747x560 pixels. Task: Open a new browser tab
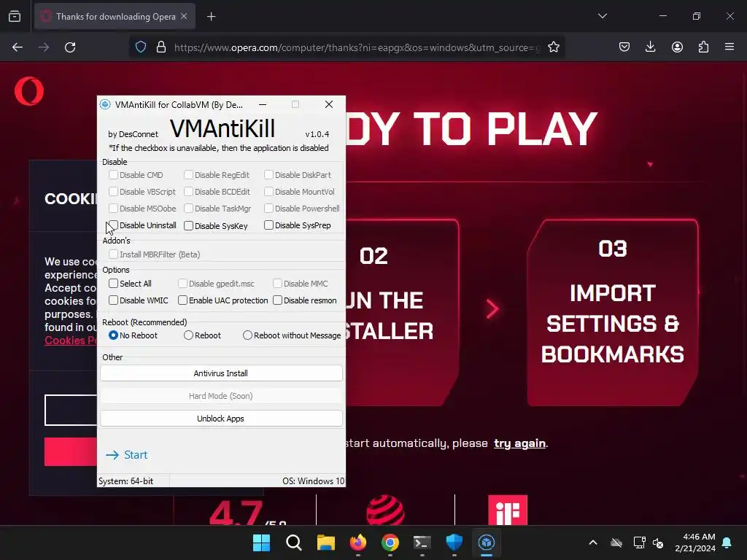tap(211, 17)
